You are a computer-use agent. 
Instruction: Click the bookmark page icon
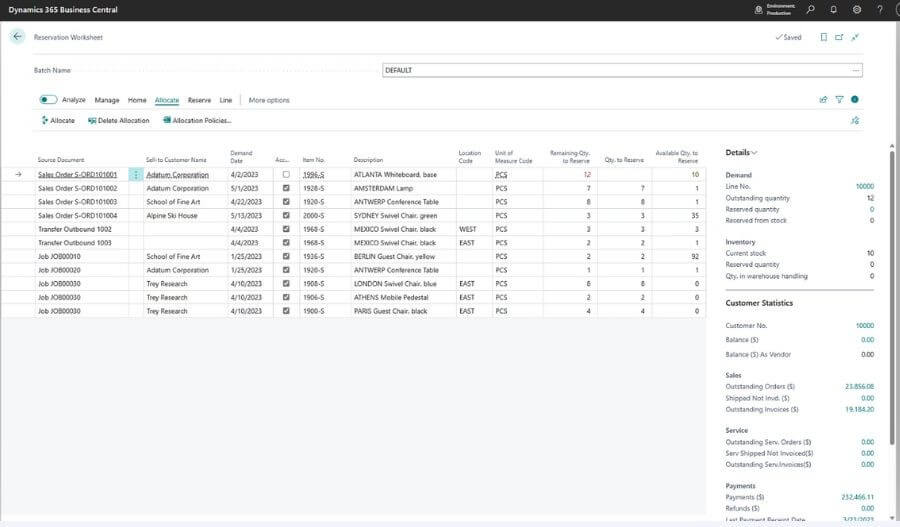coord(824,37)
